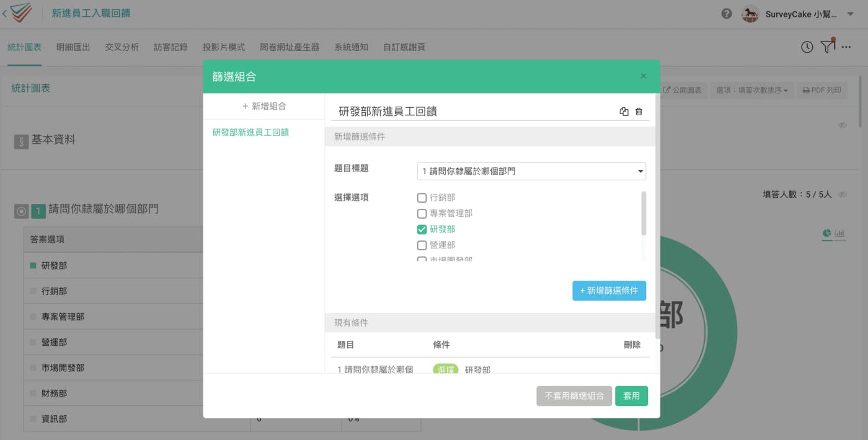The width and height of the screenshot is (868, 440).
Task: Switch to bar chart view icon
Action: 840,234
